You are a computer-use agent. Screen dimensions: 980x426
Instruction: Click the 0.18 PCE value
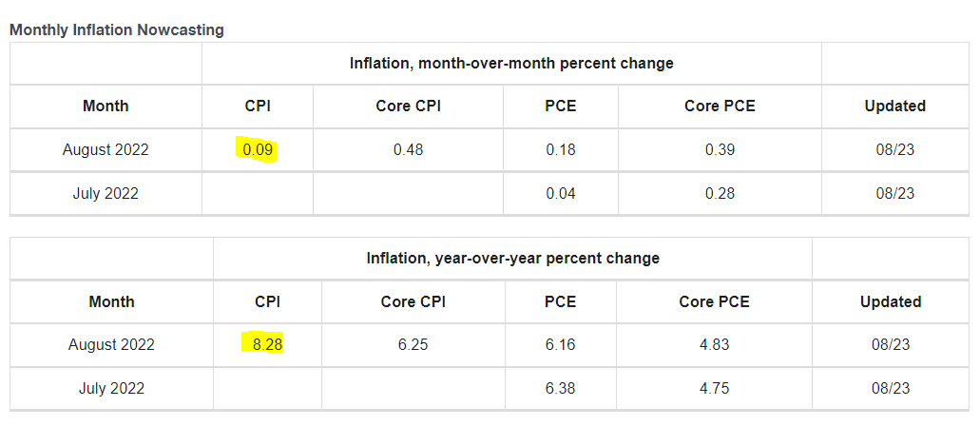[x=561, y=150]
